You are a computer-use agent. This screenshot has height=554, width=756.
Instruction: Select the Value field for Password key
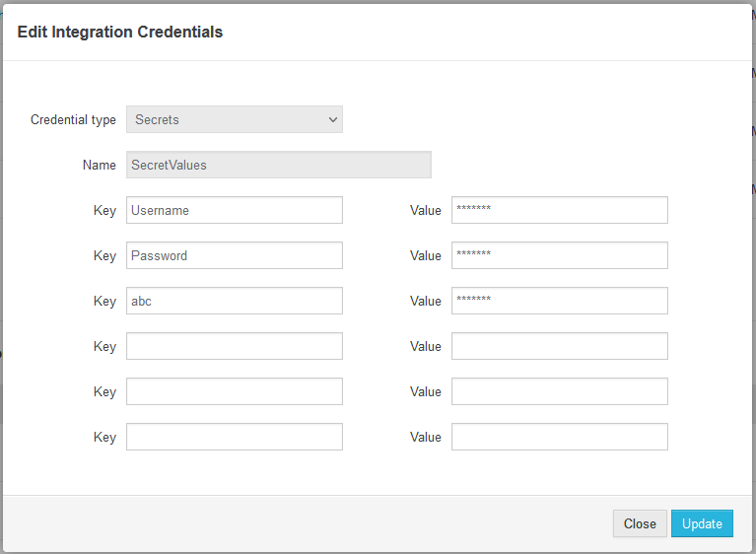(559, 255)
